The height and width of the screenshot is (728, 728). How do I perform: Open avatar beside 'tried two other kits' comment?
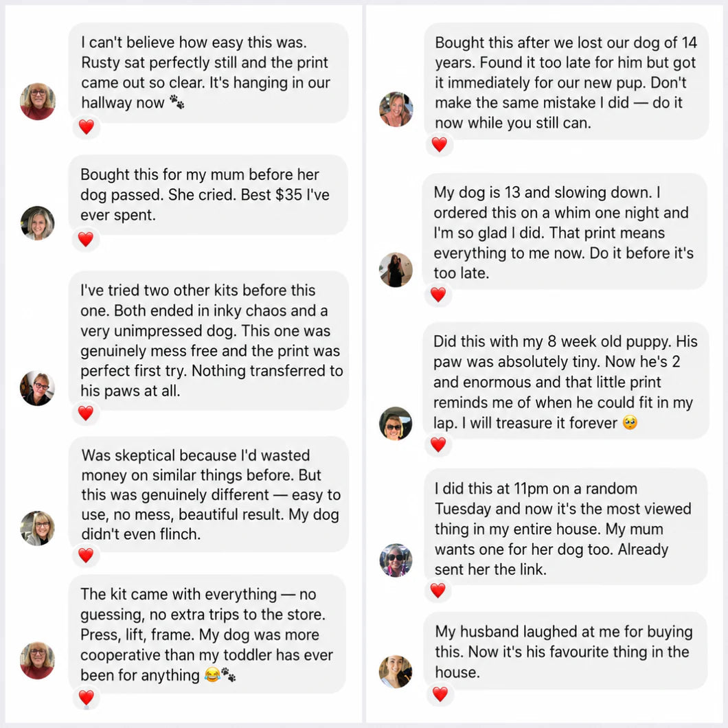point(37,388)
